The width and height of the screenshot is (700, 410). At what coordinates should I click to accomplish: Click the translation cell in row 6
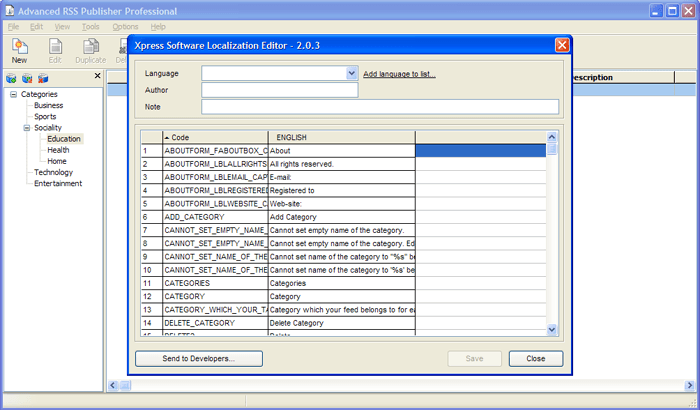point(480,217)
